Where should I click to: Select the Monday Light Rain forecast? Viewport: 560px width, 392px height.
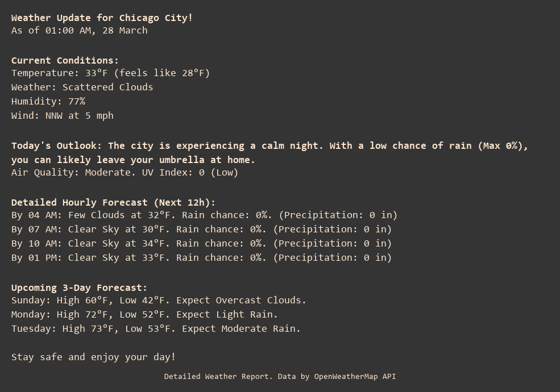[144, 315]
